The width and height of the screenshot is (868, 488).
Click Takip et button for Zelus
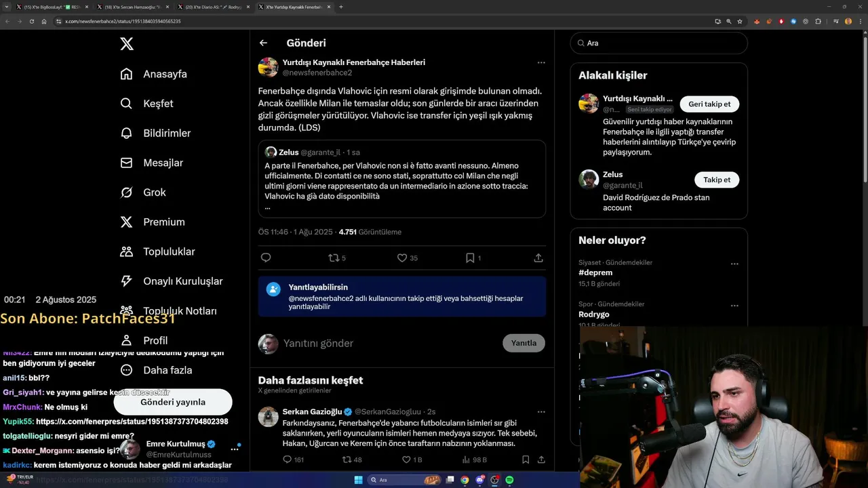[717, 180]
